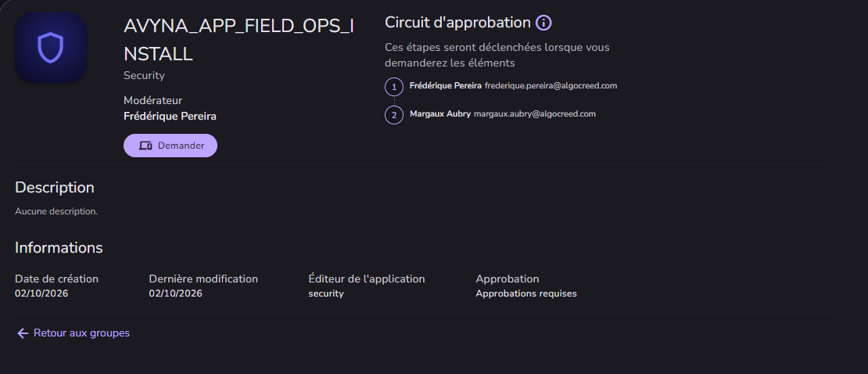
Task: Select approval step 1 circle
Action: [x=394, y=87]
